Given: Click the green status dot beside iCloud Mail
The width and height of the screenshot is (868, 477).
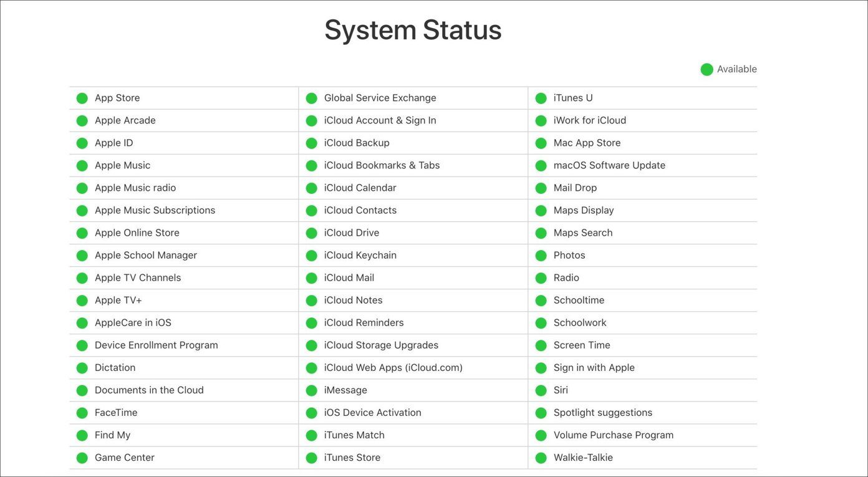Looking at the screenshot, I should point(312,278).
